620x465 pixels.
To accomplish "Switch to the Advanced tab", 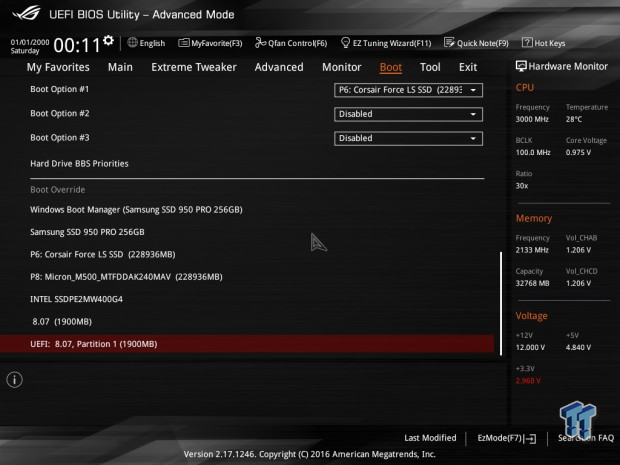I will click(279, 67).
